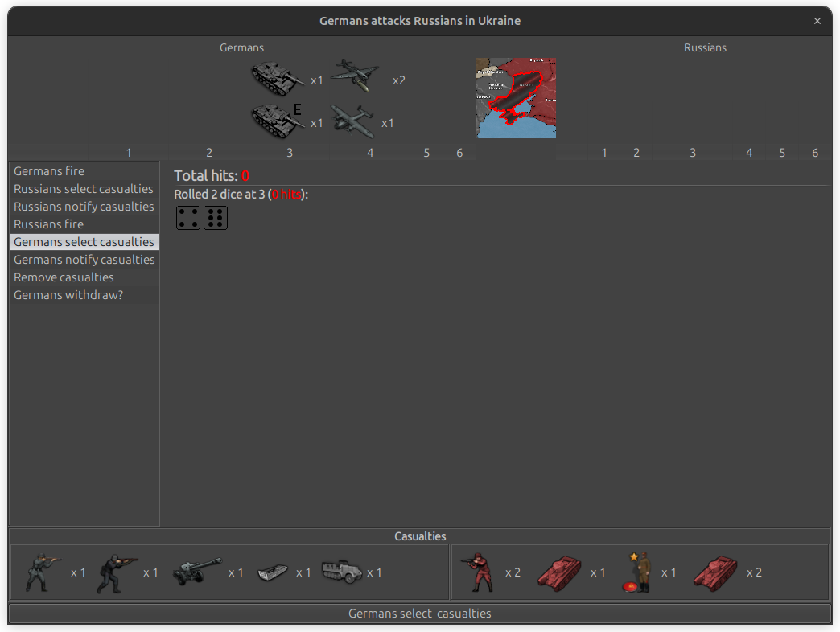
Task: Click the highlighted Germans select casualties row
Action: 84,241
